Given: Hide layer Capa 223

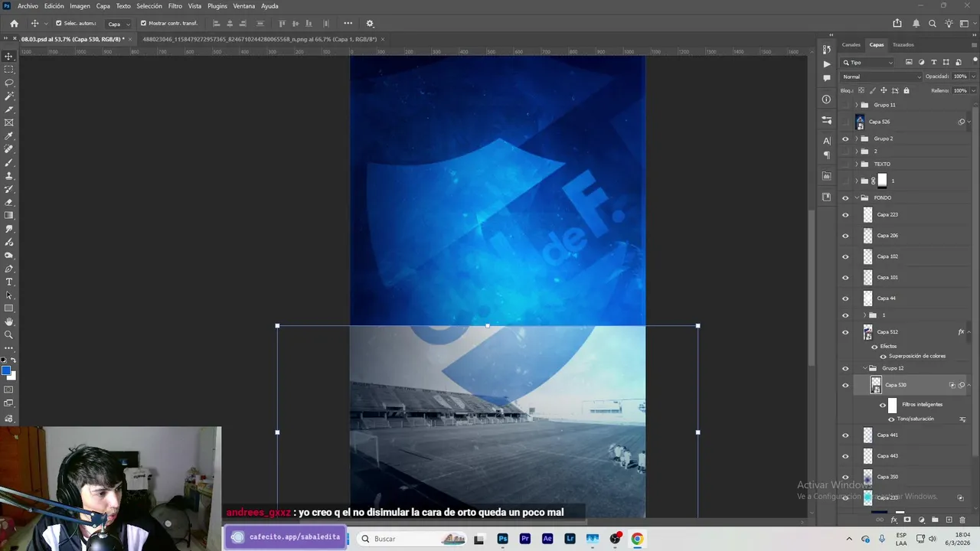Looking at the screenshot, I should (845, 215).
